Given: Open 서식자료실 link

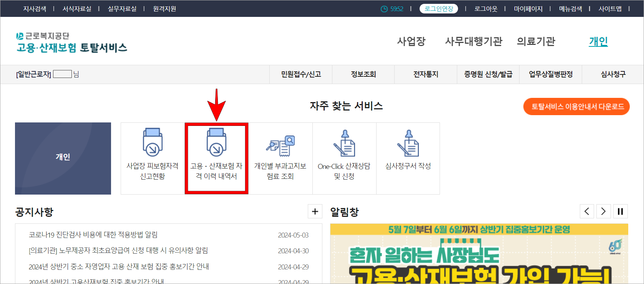Looking at the screenshot, I should (x=77, y=9).
